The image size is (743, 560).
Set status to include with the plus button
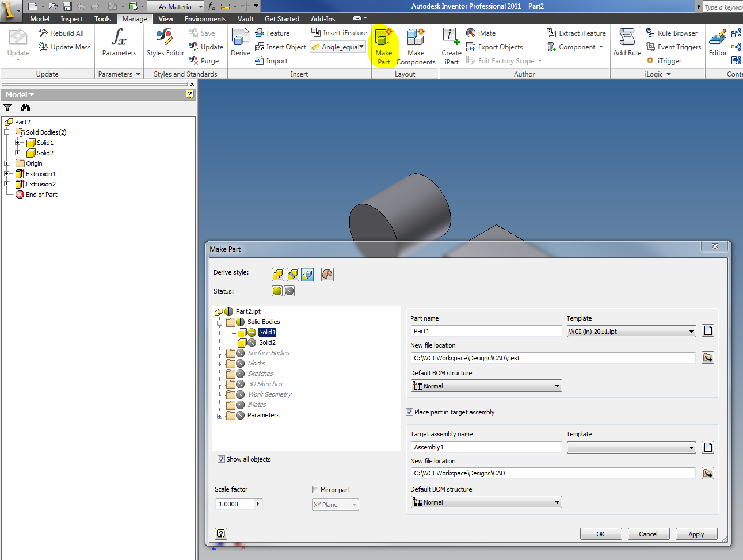click(x=277, y=291)
